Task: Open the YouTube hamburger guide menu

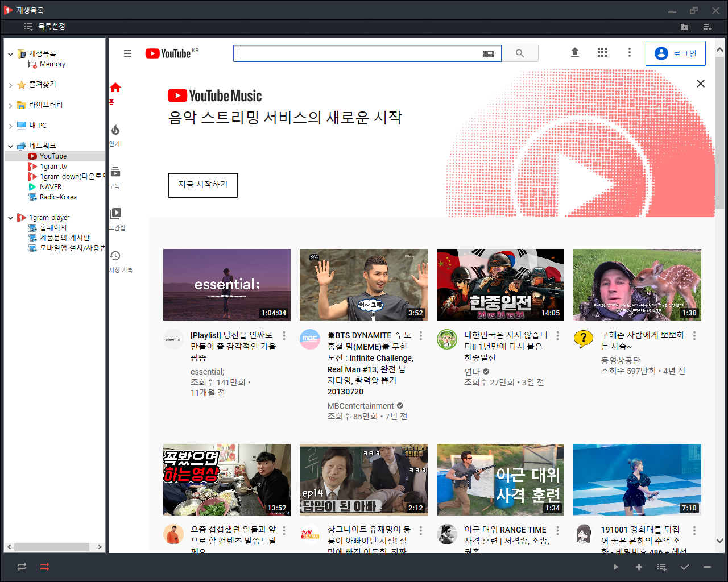Action: 127,53
